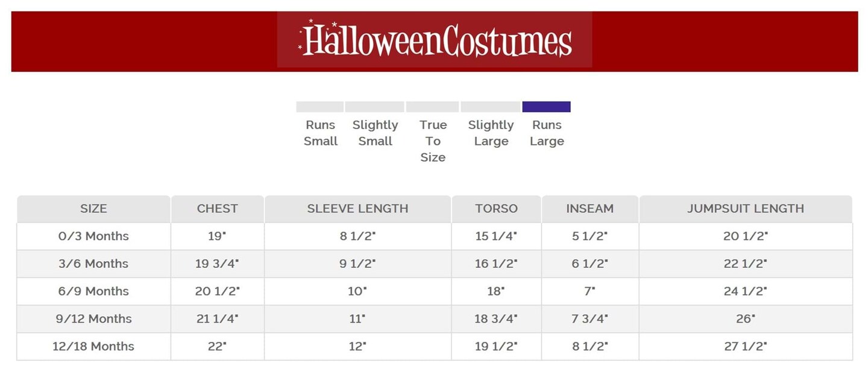Click the True To Size label
This screenshot has width=868, height=377.
click(433, 141)
